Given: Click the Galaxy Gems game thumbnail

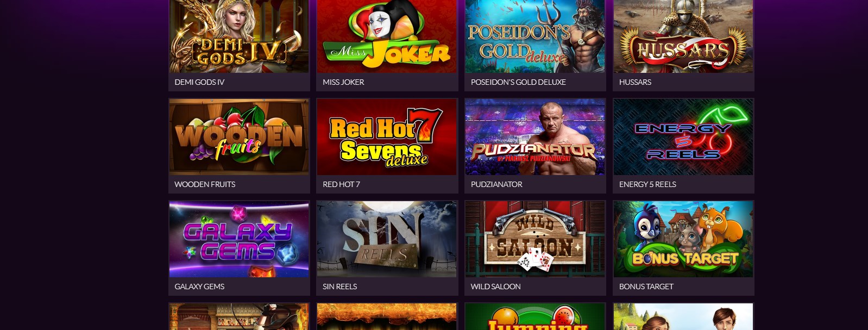Looking at the screenshot, I should [239, 239].
